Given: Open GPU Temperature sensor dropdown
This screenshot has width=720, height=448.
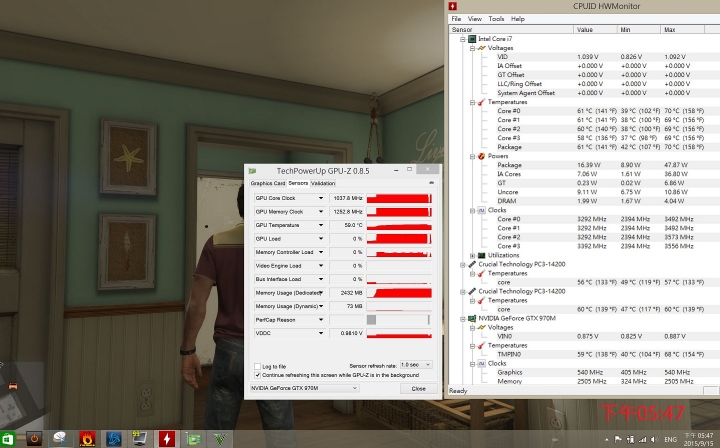Looking at the screenshot, I should [321, 225].
